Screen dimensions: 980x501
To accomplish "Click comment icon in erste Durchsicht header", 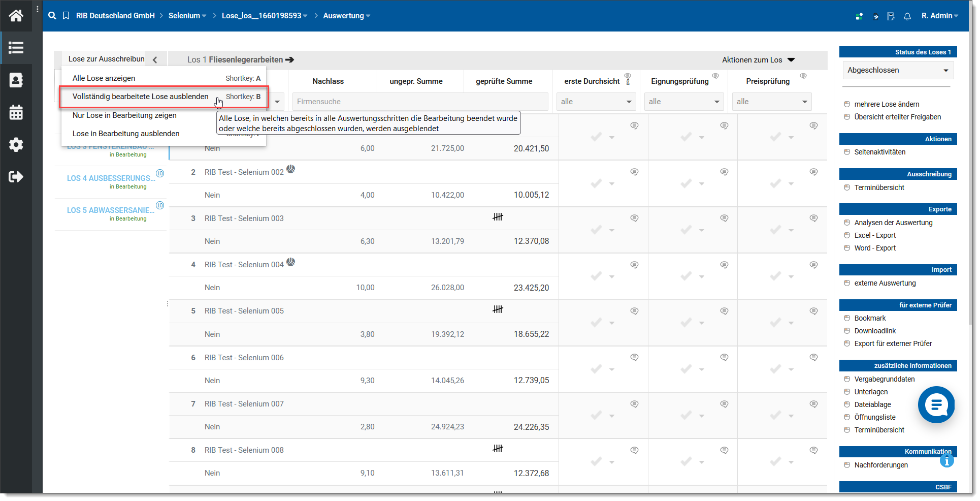I will pos(628,76).
